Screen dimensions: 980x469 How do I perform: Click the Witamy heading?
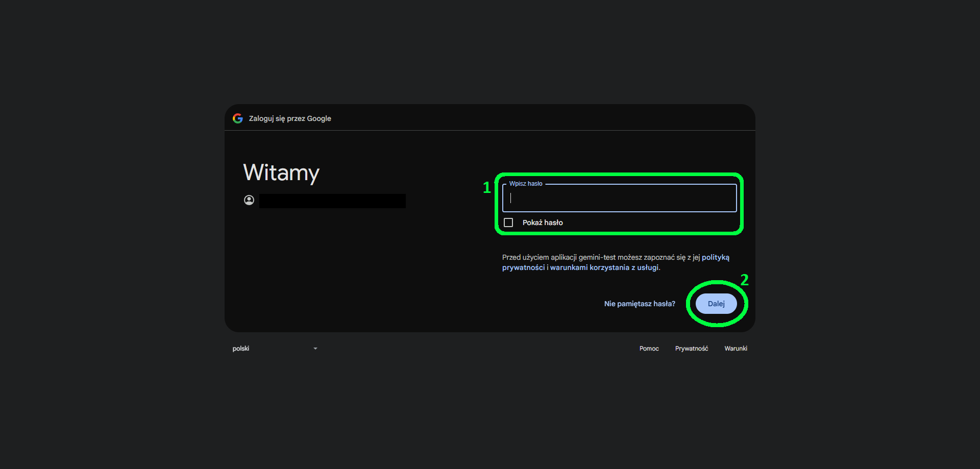[281, 173]
